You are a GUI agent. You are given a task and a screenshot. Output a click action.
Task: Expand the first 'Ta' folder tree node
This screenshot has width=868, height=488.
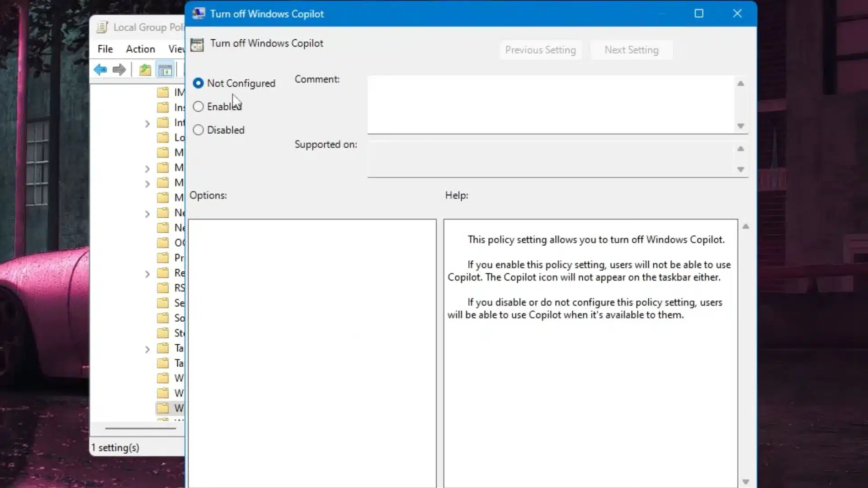coord(147,349)
